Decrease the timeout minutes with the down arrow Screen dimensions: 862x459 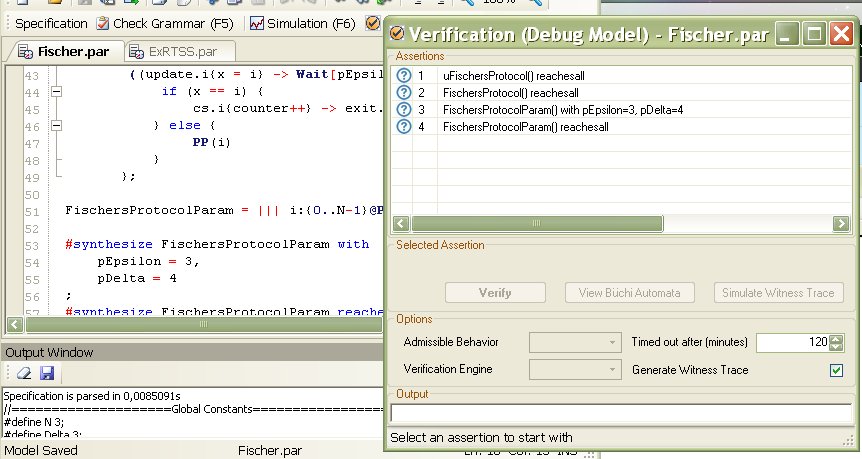pyautogui.click(x=836, y=347)
